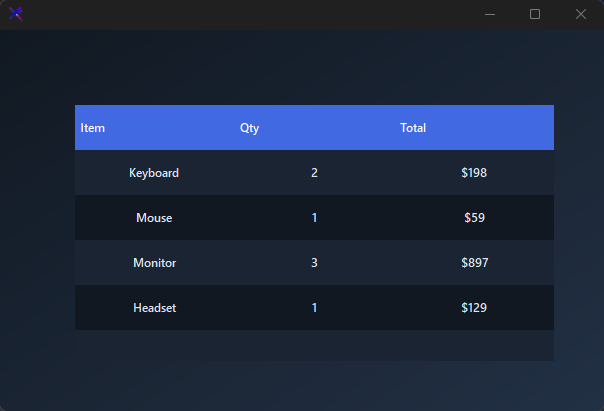Click the $129 total cell
Image resolution: width=604 pixels, height=411 pixels.
pyautogui.click(x=474, y=308)
